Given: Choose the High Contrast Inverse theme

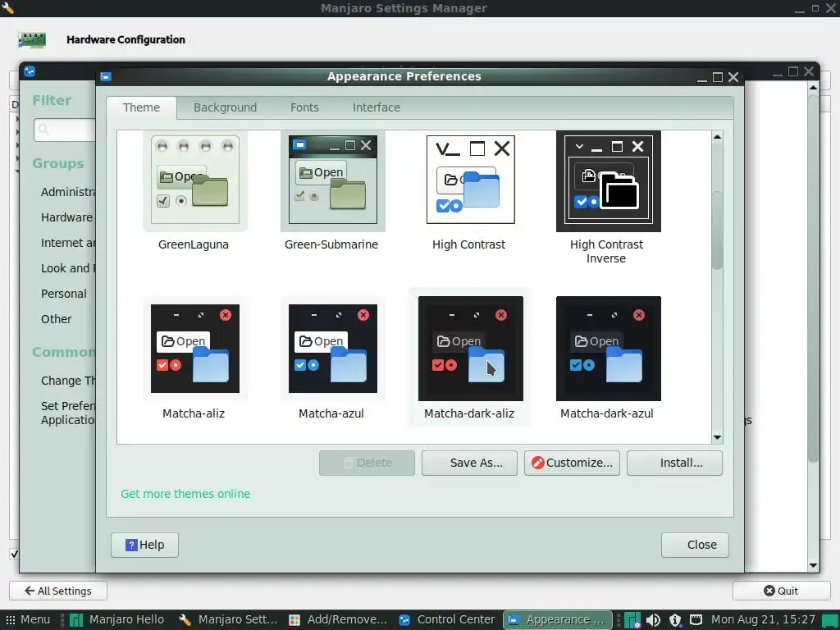Looking at the screenshot, I should [608, 181].
